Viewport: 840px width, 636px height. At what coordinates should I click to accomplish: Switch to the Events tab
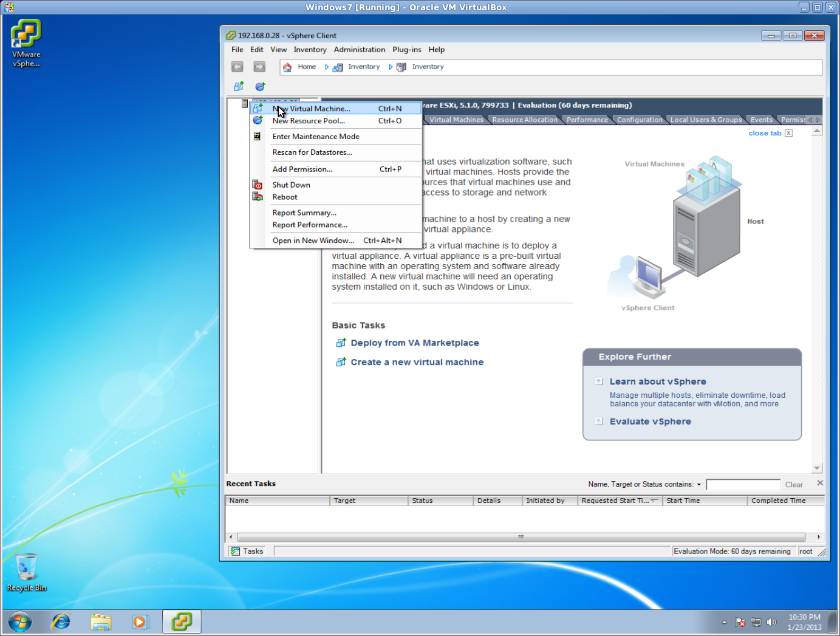(x=762, y=120)
